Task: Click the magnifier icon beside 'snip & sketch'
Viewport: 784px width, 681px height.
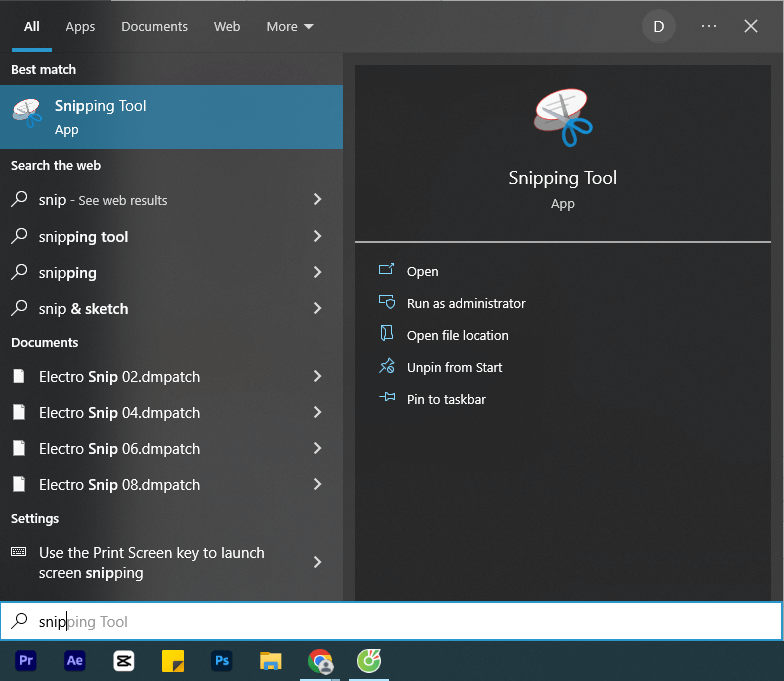Action: [x=19, y=308]
